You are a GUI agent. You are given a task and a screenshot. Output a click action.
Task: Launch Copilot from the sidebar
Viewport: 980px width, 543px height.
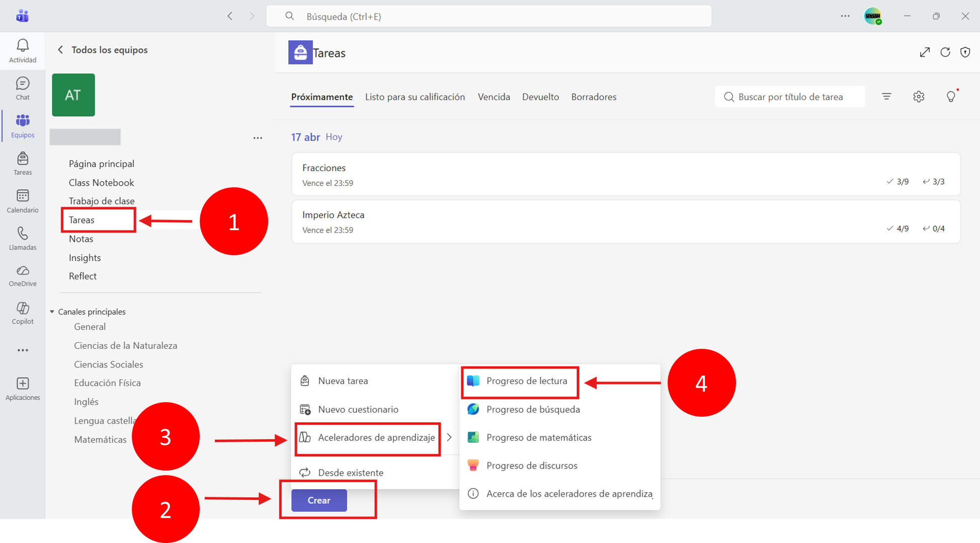(23, 313)
